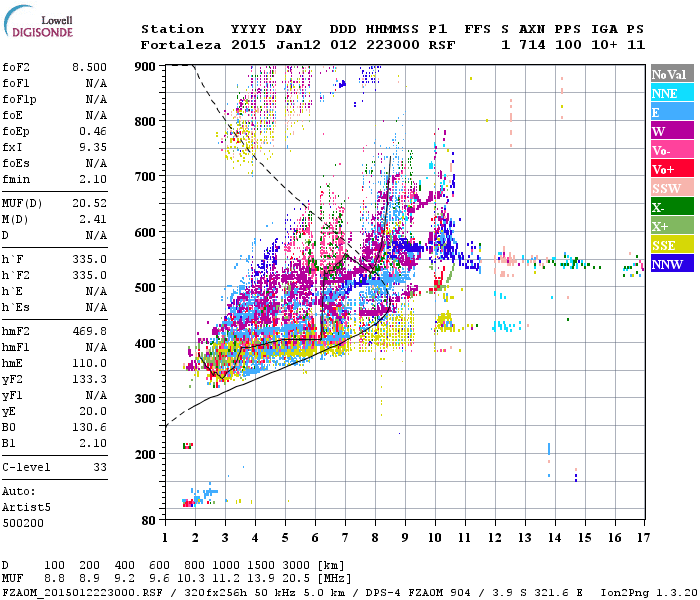Viewport: 700px width, 600px height.
Task: Click the h`F value 335.0
Action: [x=89, y=259]
